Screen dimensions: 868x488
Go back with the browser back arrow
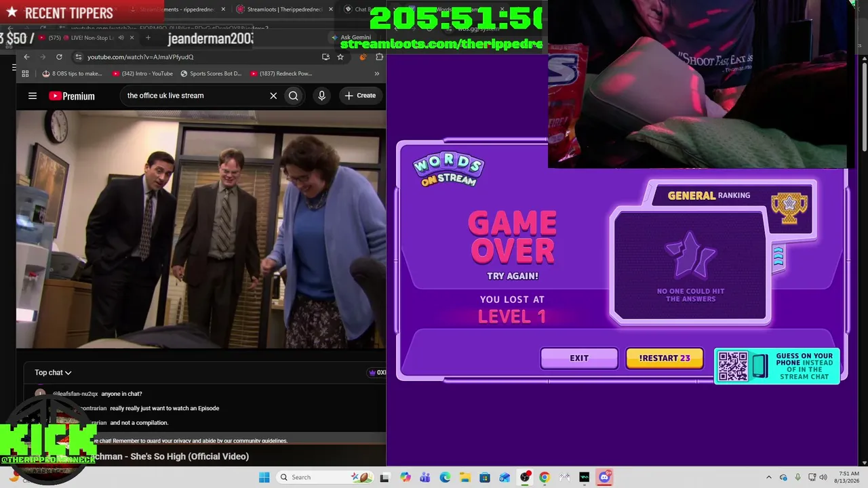[26, 57]
